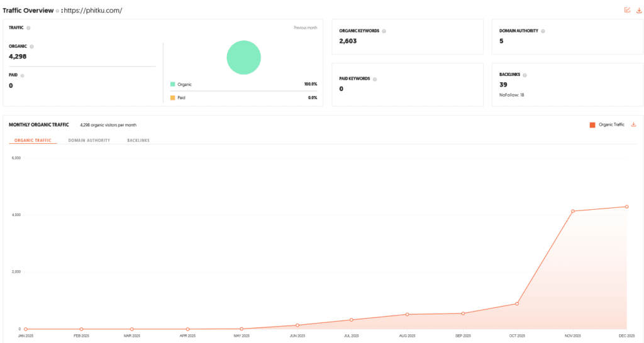
Task: Select the ORGANIC TRAFFIC chart tab
Action: [x=33, y=140]
